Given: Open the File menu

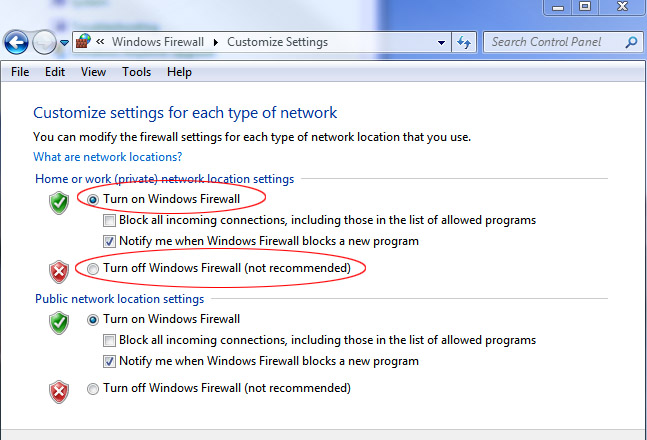Looking at the screenshot, I should (20, 72).
